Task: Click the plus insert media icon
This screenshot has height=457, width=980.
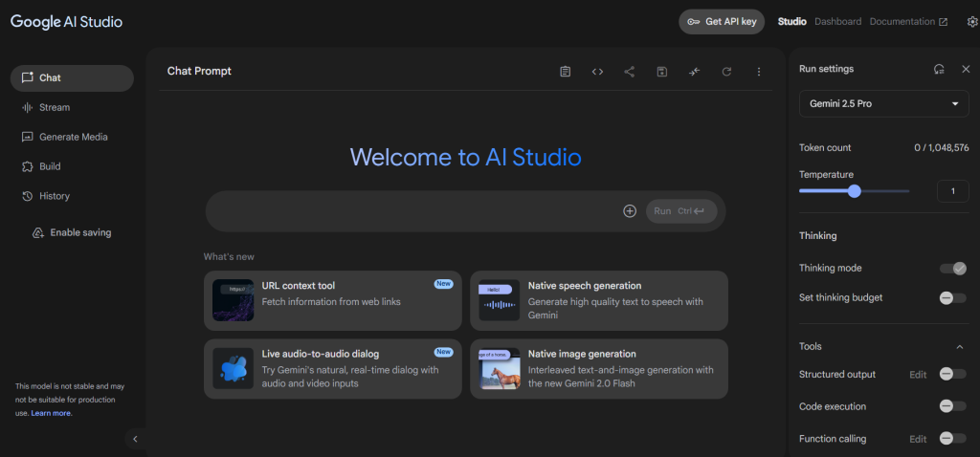Action: [630, 211]
